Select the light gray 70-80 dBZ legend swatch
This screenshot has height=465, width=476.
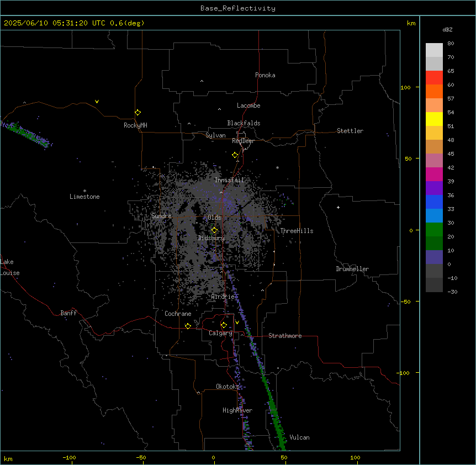[x=434, y=50]
